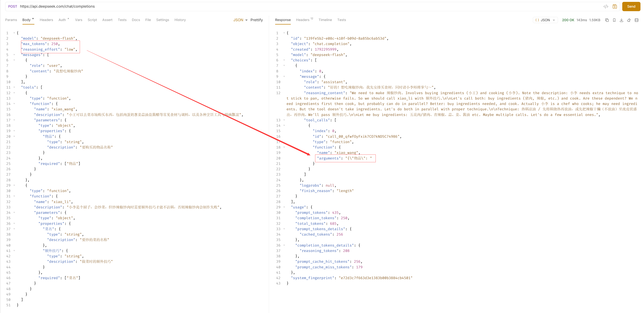Screen dimensions: 644x313
Task: Open the request body JSON type dropdown
Action: coord(240,20)
